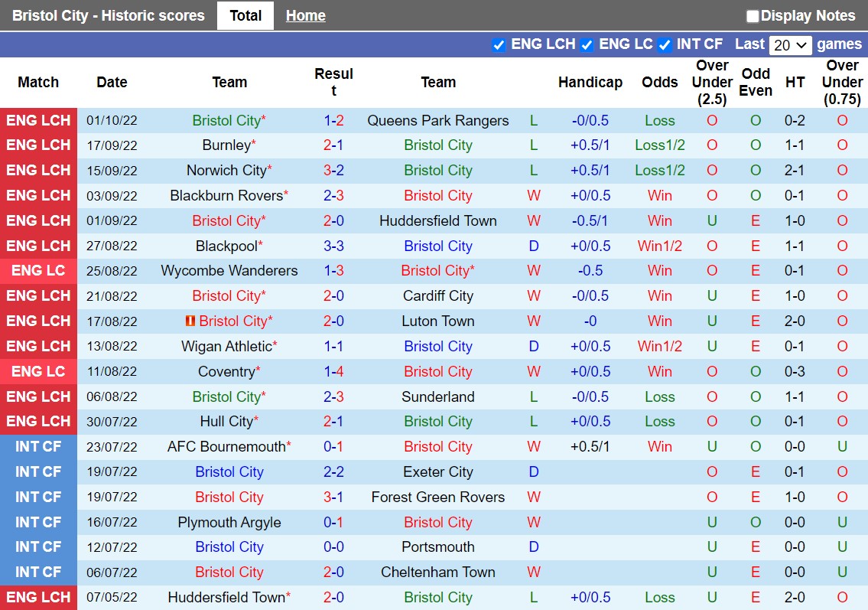Click the Sunderland team name
This screenshot has height=610, width=868.
pos(438,396)
